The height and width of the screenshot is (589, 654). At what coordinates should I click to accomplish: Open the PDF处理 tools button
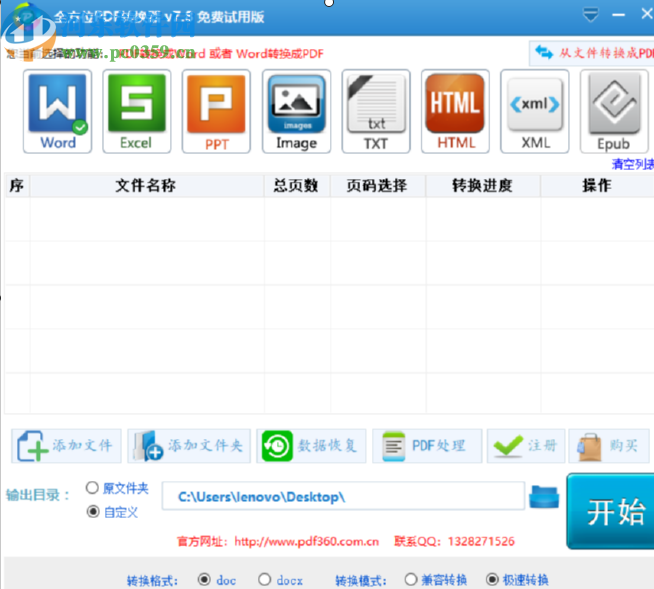(x=427, y=446)
